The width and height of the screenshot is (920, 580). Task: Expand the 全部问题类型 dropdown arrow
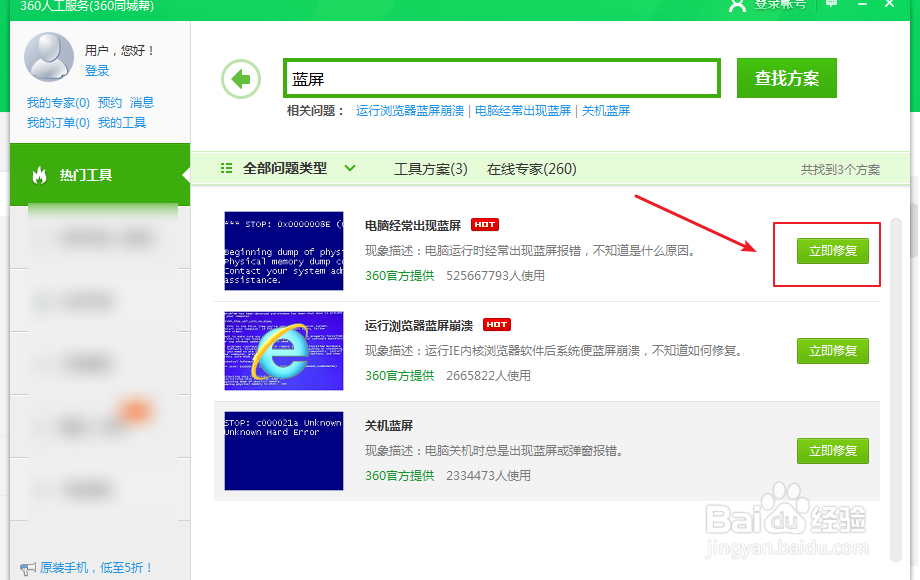350,168
